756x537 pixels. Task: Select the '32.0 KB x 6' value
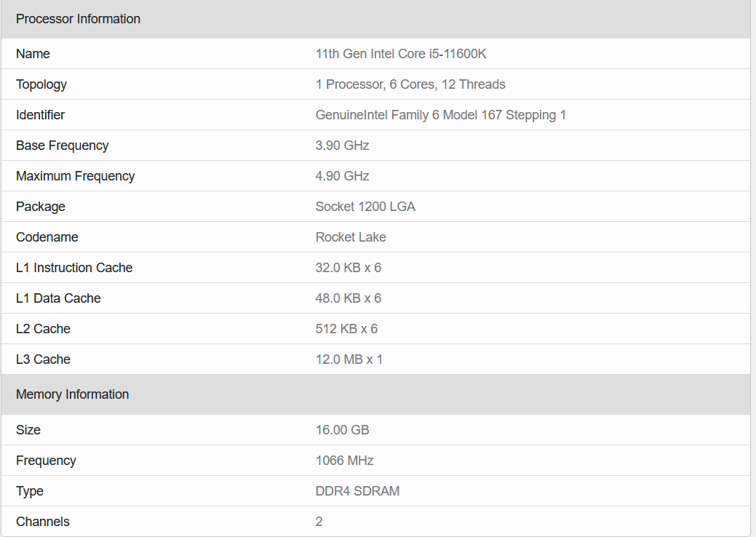coord(349,268)
